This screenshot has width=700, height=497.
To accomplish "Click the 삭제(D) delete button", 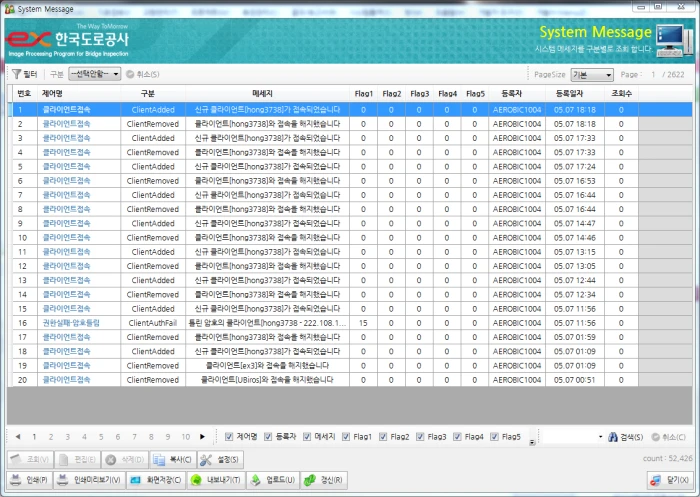I will pyautogui.click(x=125, y=459).
